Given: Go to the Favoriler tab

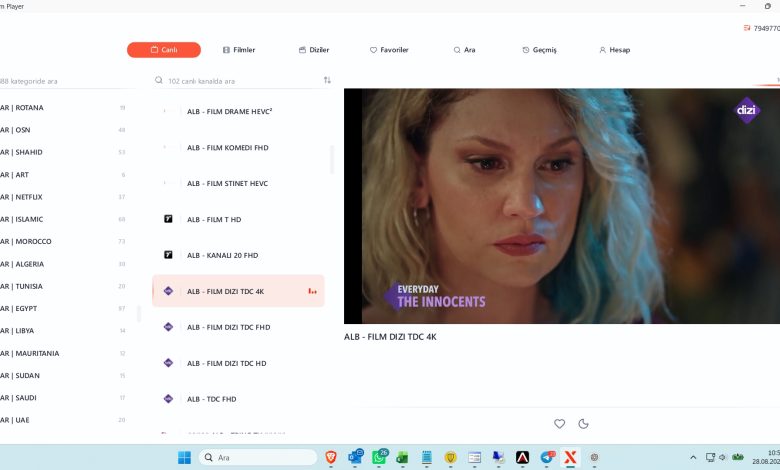Looking at the screenshot, I should (x=389, y=50).
